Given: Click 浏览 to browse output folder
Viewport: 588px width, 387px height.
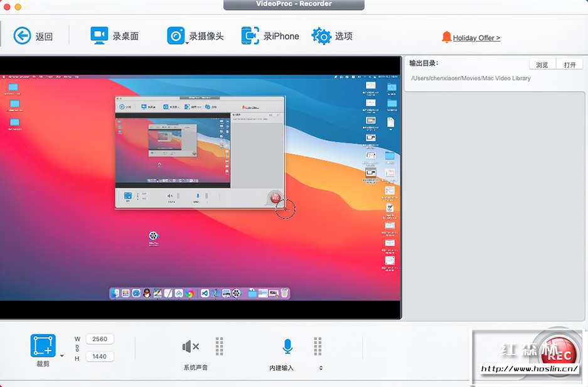Looking at the screenshot, I should coord(542,65).
